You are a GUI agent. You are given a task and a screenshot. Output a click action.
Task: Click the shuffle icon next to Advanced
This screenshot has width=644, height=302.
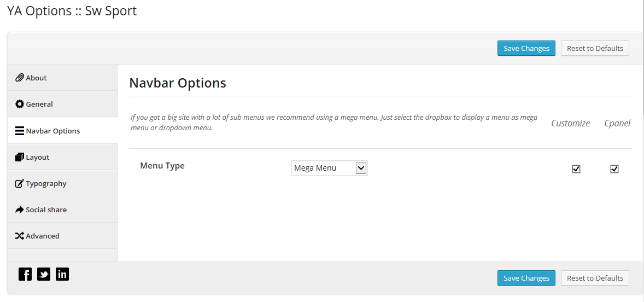[x=19, y=236]
